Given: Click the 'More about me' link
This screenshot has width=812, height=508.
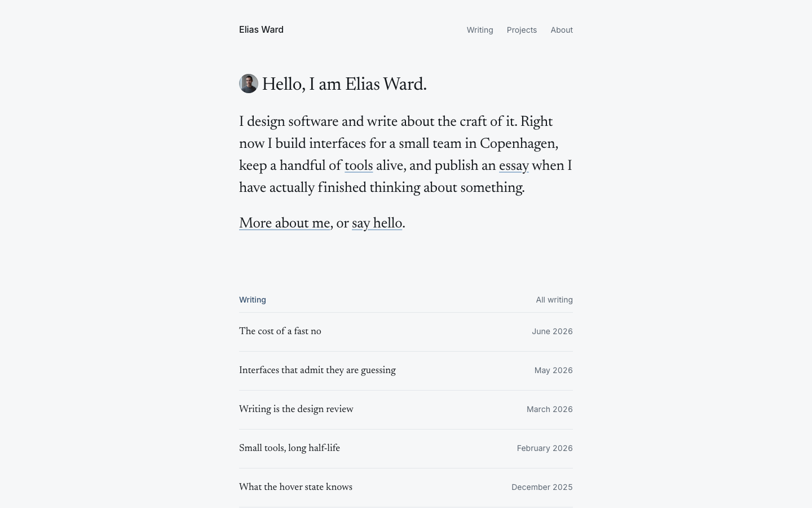Looking at the screenshot, I should (284, 224).
